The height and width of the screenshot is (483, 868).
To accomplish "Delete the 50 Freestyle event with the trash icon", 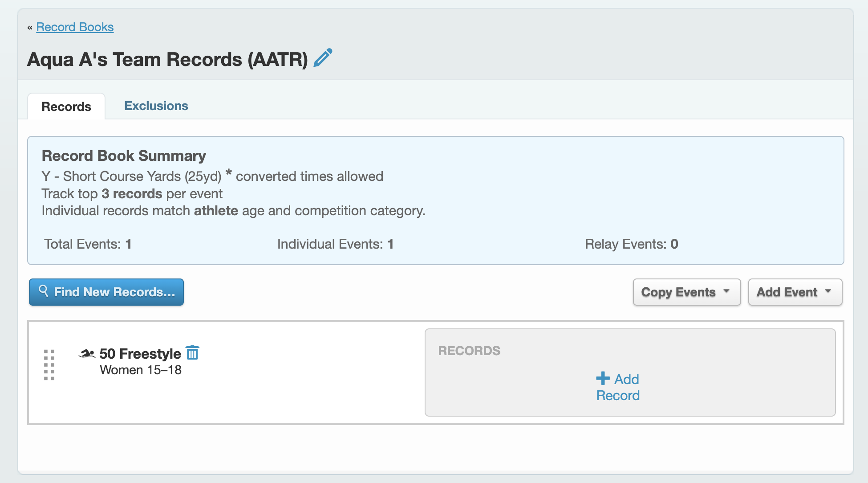I will coord(192,353).
